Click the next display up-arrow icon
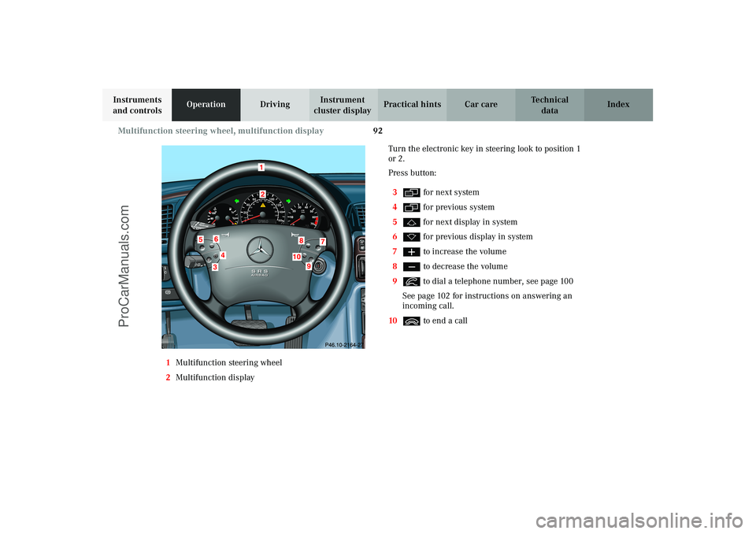756x534 pixels. coord(411,222)
